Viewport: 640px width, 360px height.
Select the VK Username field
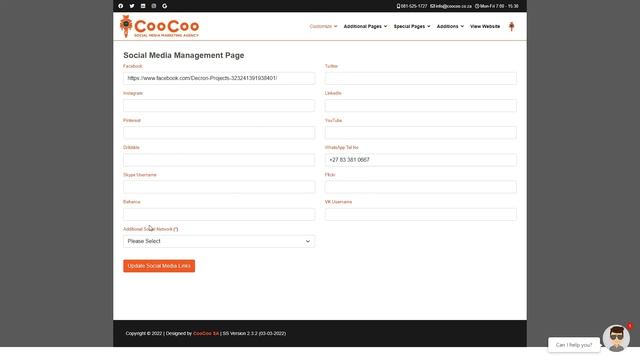[x=420, y=214]
